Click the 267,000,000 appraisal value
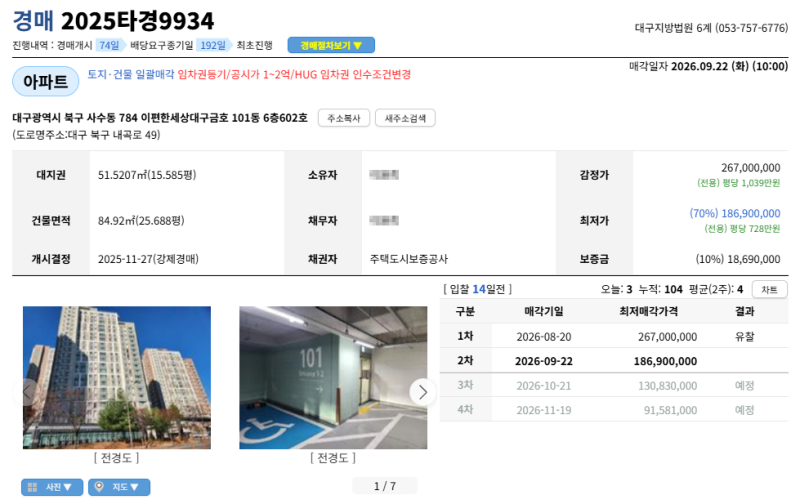The height and width of the screenshot is (504, 800). pos(751,168)
